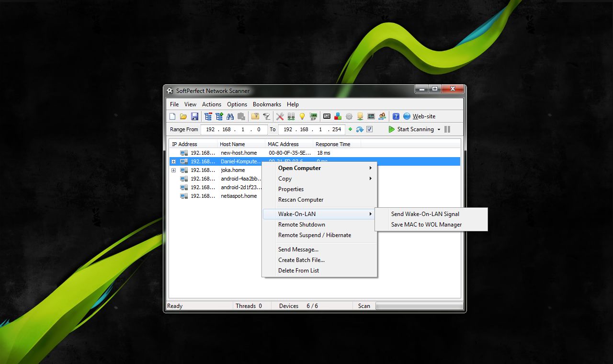Click the IP network card icon
The height and width of the screenshot is (364, 613).
pyautogui.click(x=313, y=116)
